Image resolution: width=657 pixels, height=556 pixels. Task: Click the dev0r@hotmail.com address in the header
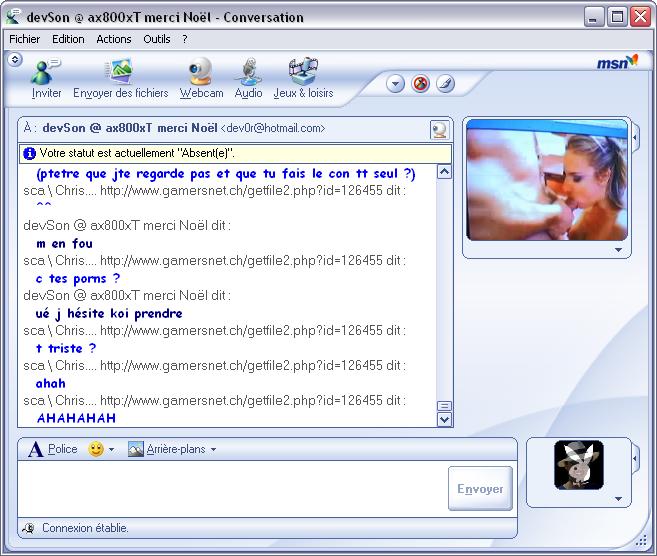pyautogui.click(x=273, y=128)
